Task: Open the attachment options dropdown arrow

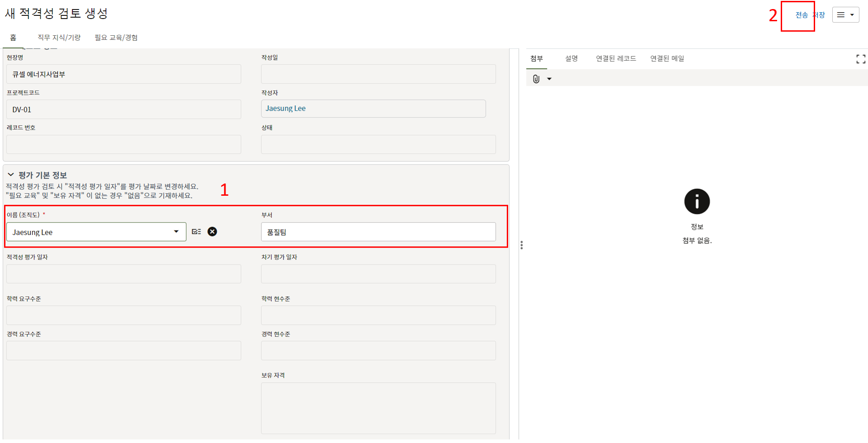Action: pos(549,79)
